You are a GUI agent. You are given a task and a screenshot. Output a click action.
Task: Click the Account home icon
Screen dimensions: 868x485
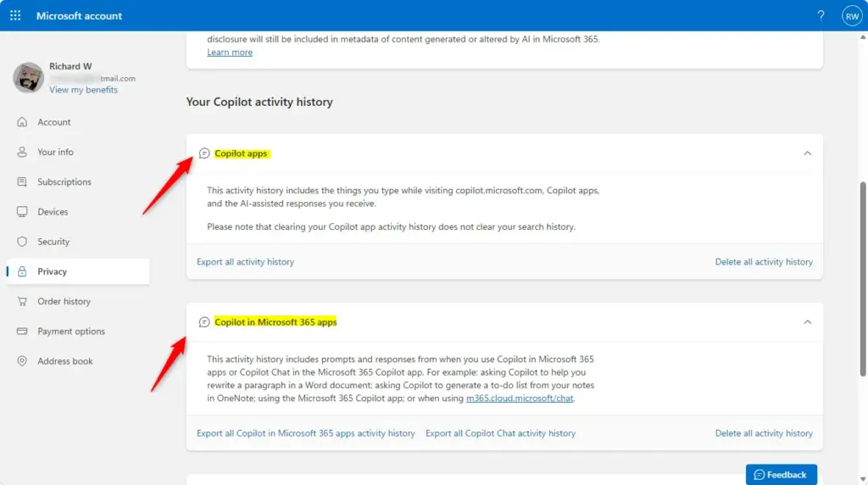(x=22, y=122)
